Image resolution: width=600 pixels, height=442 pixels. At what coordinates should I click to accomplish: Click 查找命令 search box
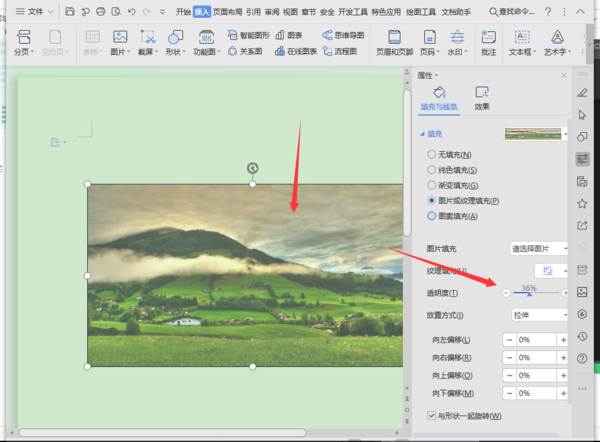[x=512, y=12]
